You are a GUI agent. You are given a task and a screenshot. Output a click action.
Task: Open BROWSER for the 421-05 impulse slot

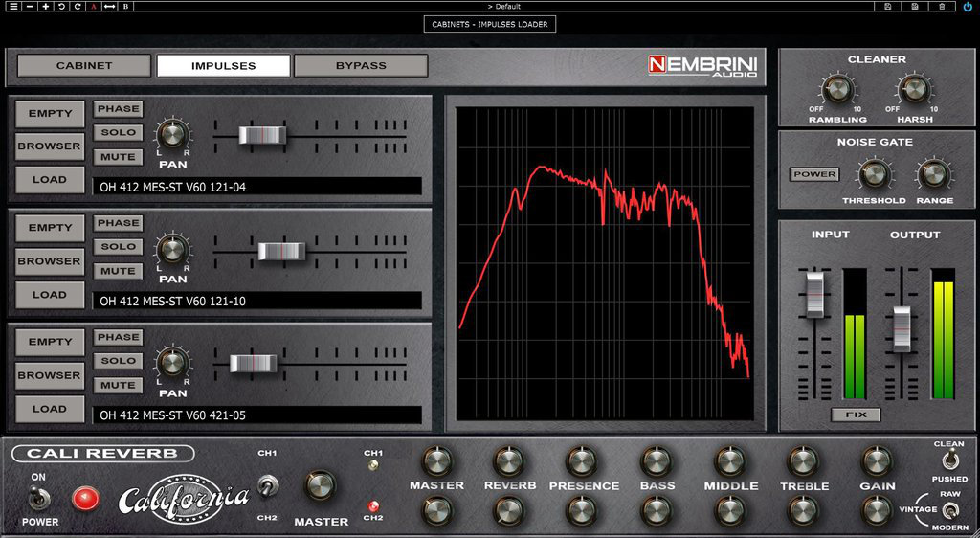50,375
